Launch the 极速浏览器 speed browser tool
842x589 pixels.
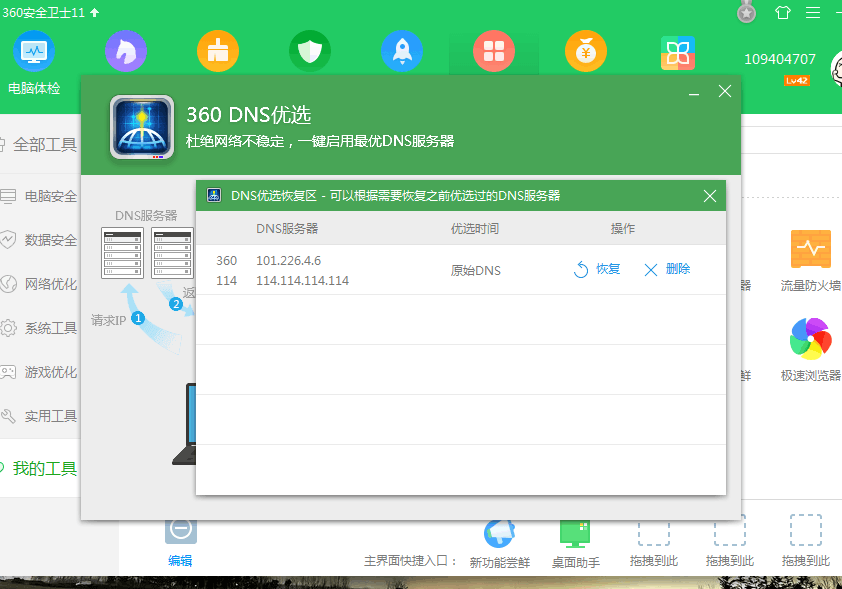pyautogui.click(x=810, y=340)
